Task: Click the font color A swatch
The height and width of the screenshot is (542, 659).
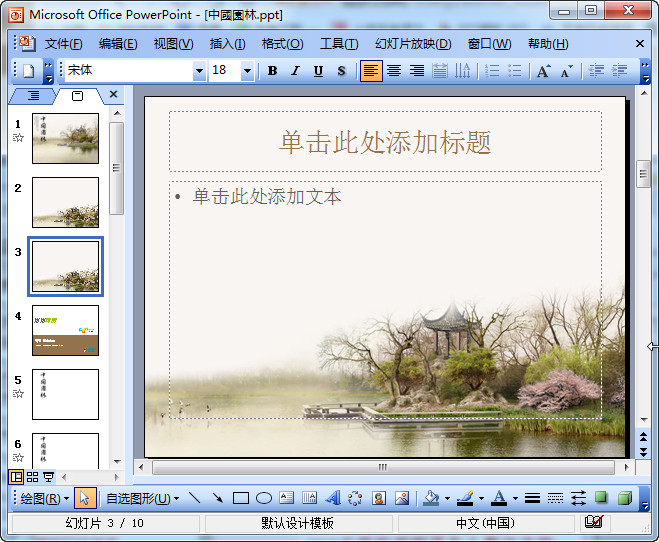Action: click(500, 498)
